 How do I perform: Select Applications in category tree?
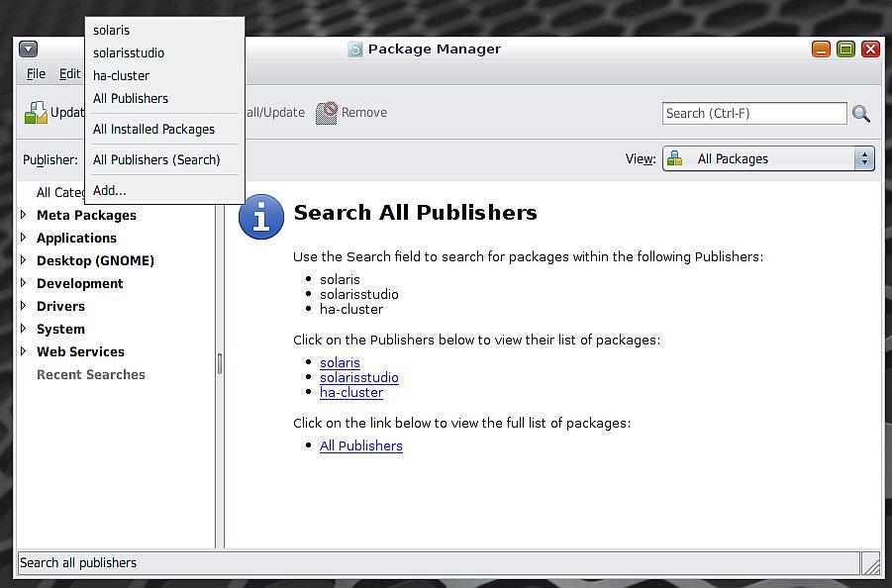coord(76,238)
